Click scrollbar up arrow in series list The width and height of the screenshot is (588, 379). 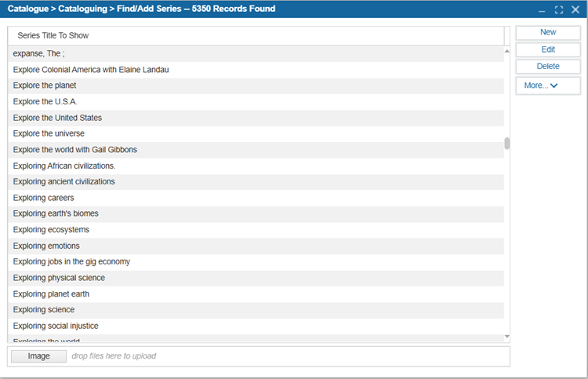click(x=507, y=51)
